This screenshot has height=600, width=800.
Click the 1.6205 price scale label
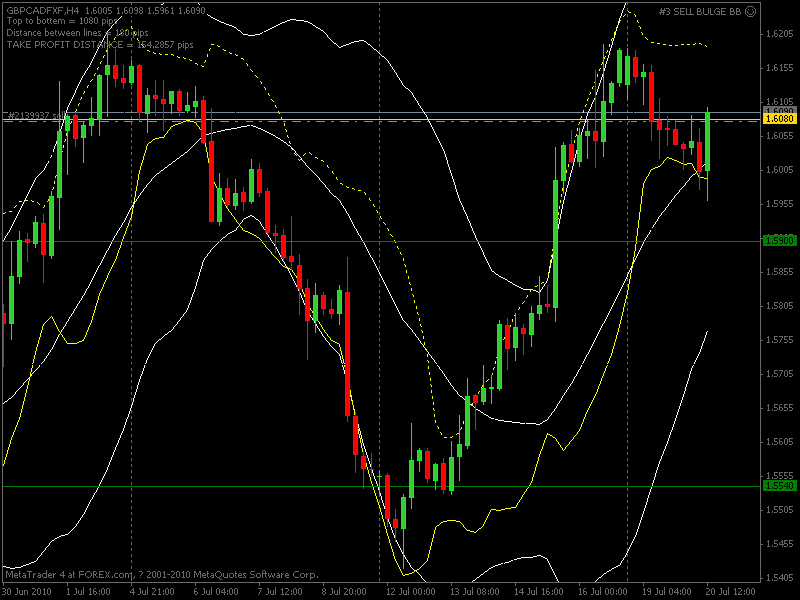coord(780,34)
